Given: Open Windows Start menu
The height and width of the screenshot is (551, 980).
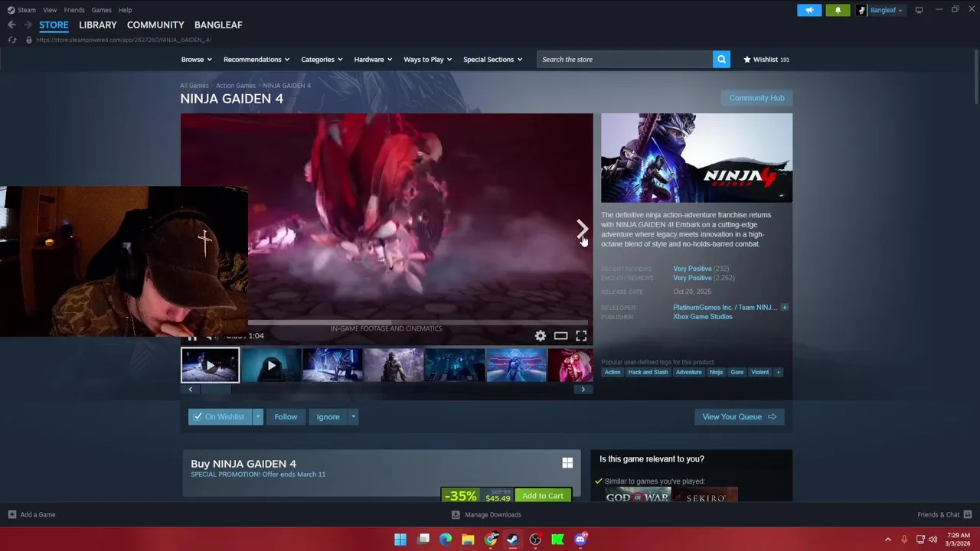Looking at the screenshot, I should [400, 540].
